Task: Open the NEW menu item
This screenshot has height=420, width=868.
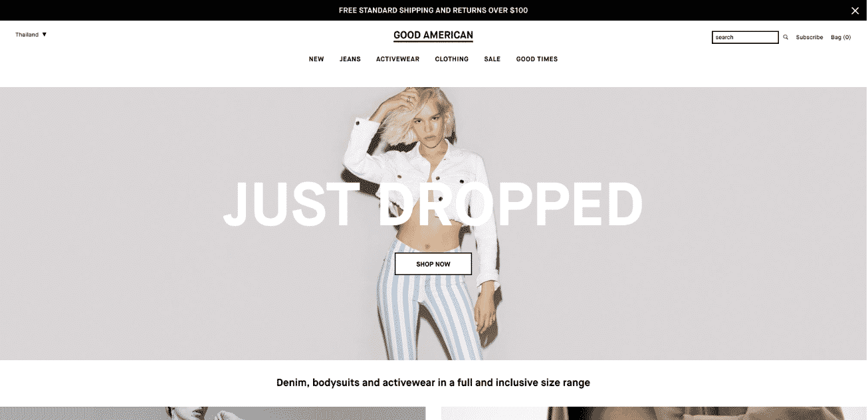Action: pyautogui.click(x=316, y=59)
